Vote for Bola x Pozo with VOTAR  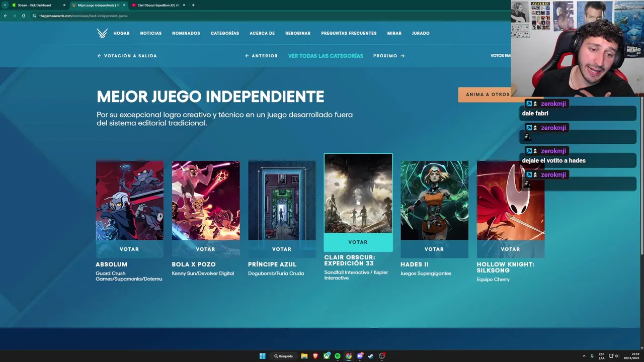tap(205, 249)
